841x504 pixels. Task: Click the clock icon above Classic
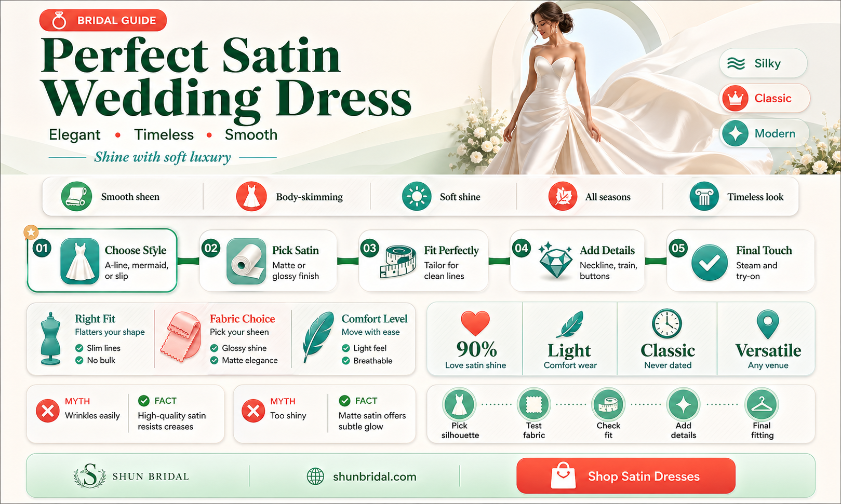point(667,324)
